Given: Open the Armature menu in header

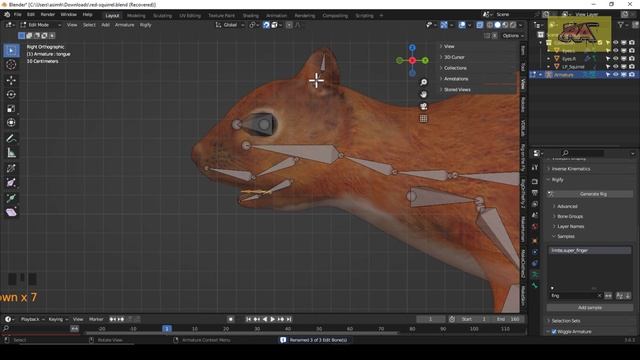Looking at the screenshot, I should click(x=124, y=25).
